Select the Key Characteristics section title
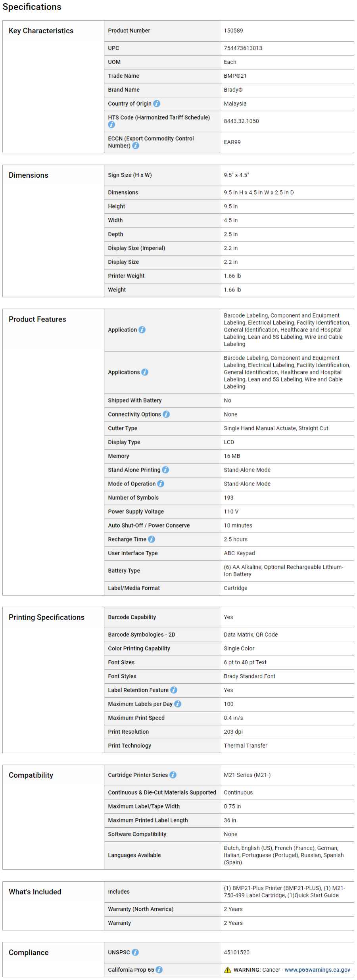Image resolution: width=357 pixels, height=980 pixels. coord(41,31)
